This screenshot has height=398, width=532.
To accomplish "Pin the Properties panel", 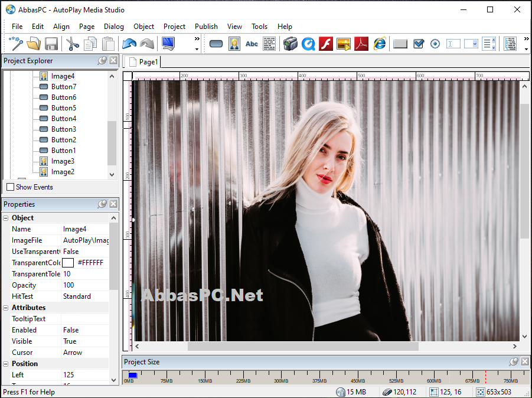I will point(102,204).
